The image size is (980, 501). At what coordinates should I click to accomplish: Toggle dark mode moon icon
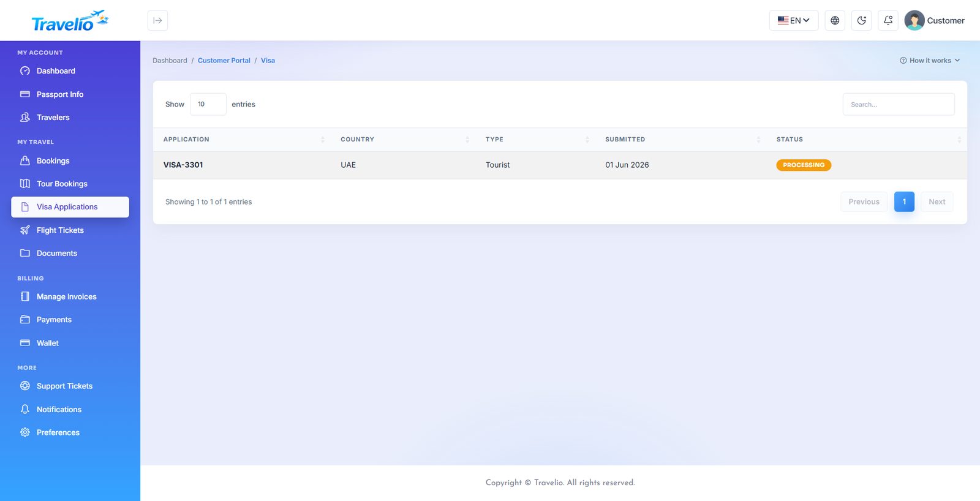(861, 20)
